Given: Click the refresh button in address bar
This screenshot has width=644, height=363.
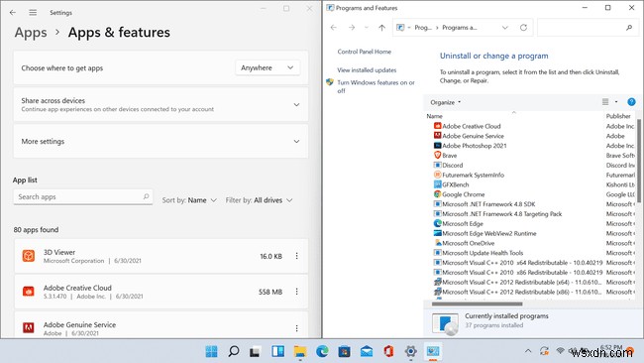Looking at the screenshot, I should tap(523, 28).
